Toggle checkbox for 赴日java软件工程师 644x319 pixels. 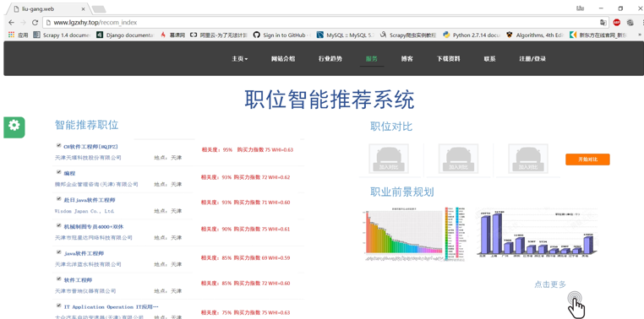click(58, 199)
